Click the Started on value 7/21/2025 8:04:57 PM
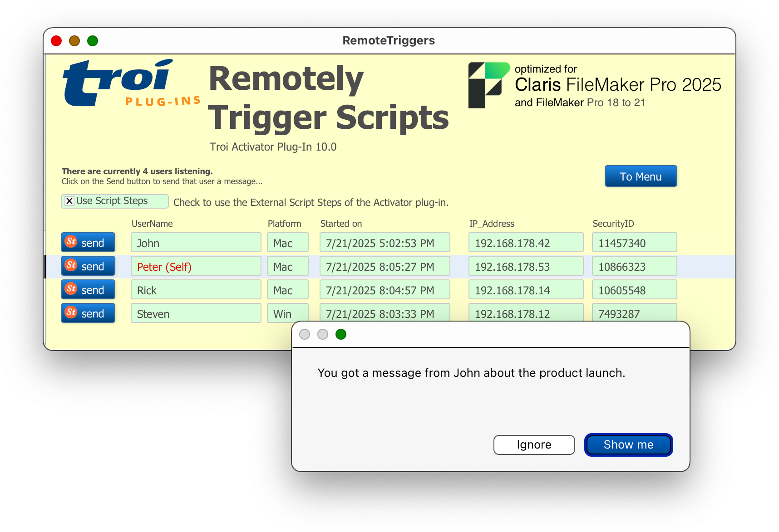The height and width of the screenshot is (532, 779). click(x=385, y=289)
